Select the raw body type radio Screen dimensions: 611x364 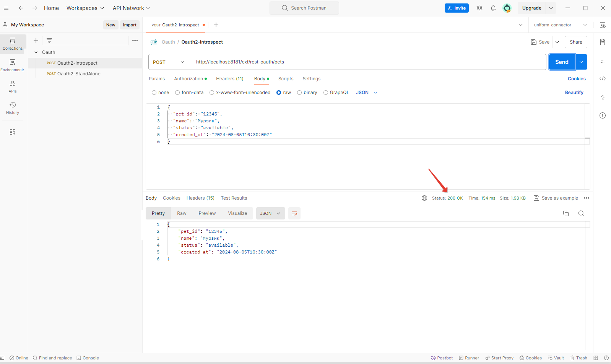pyautogui.click(x=279, y=93)
